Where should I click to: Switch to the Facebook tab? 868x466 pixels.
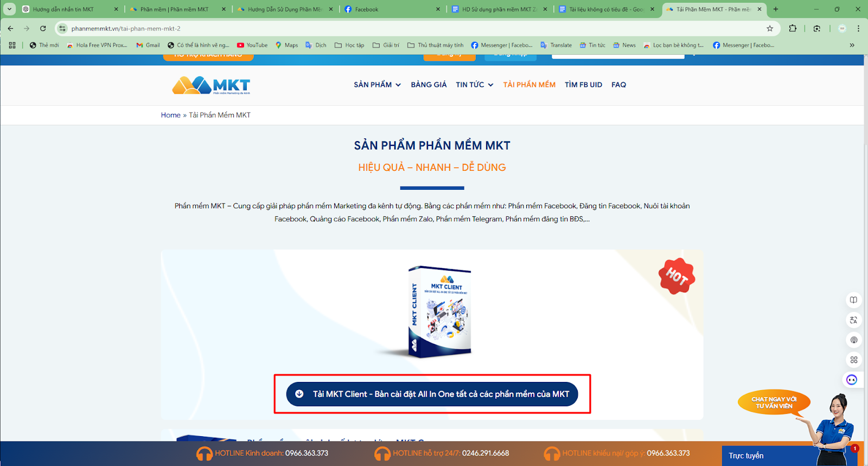tap(393, 9)
